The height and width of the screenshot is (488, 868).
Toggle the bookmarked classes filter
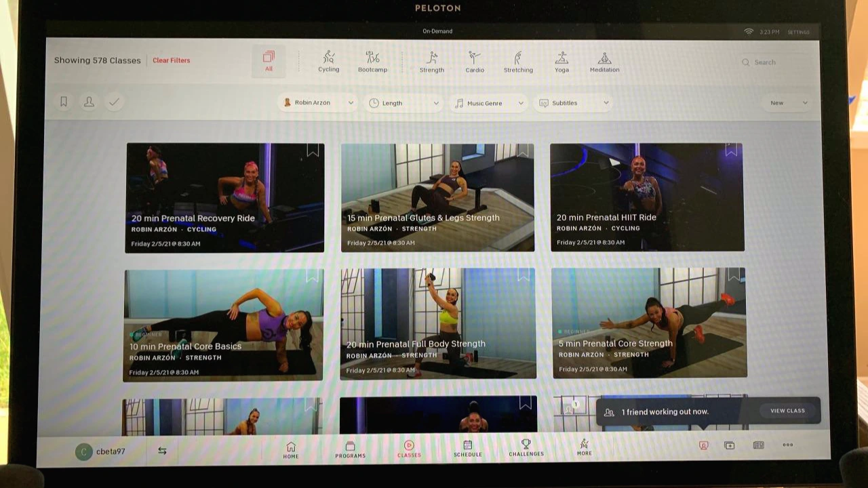(x=64, y=102)
